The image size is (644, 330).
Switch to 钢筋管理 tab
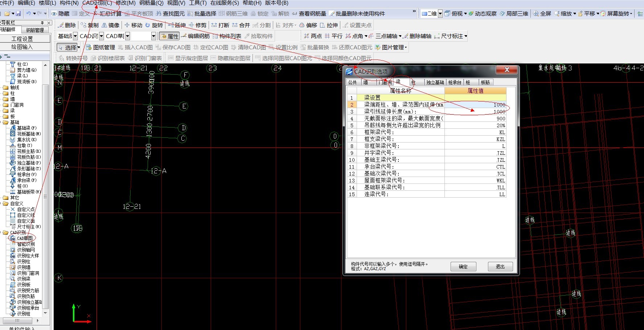[x=35, y=30]
